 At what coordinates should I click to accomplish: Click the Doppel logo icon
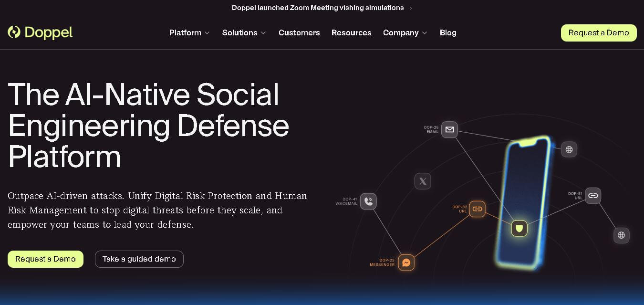[x=14, y=32]
